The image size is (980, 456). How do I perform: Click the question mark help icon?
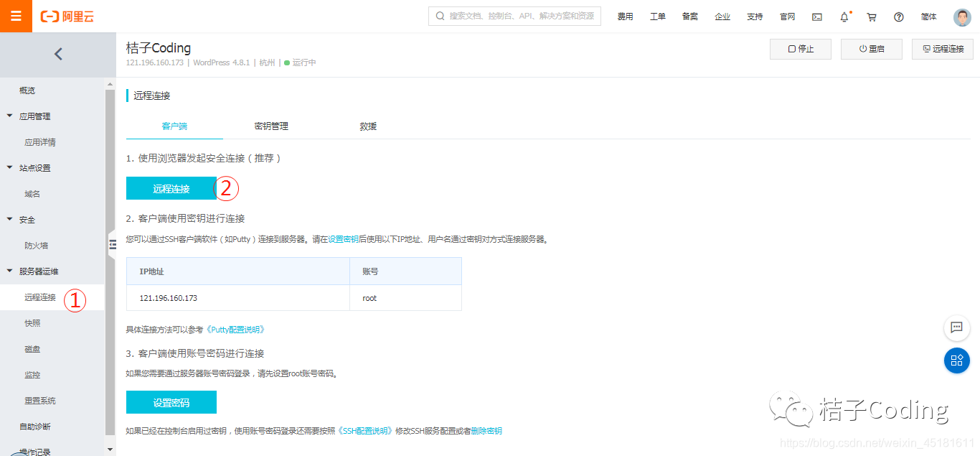pos(898,16)
